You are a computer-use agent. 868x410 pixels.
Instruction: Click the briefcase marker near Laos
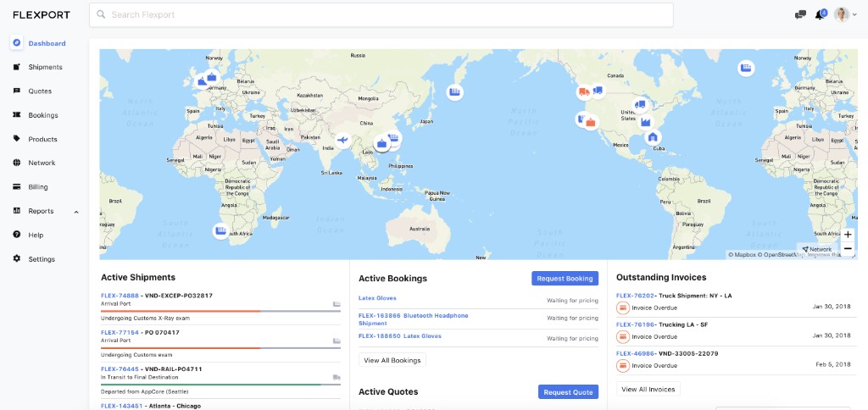coord(381,144)
